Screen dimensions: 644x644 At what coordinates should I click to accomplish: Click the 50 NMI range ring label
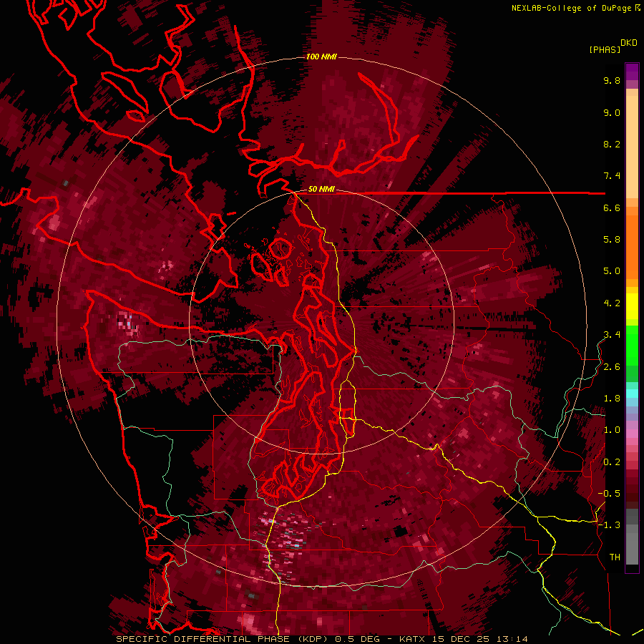click(x=321, y=190)
